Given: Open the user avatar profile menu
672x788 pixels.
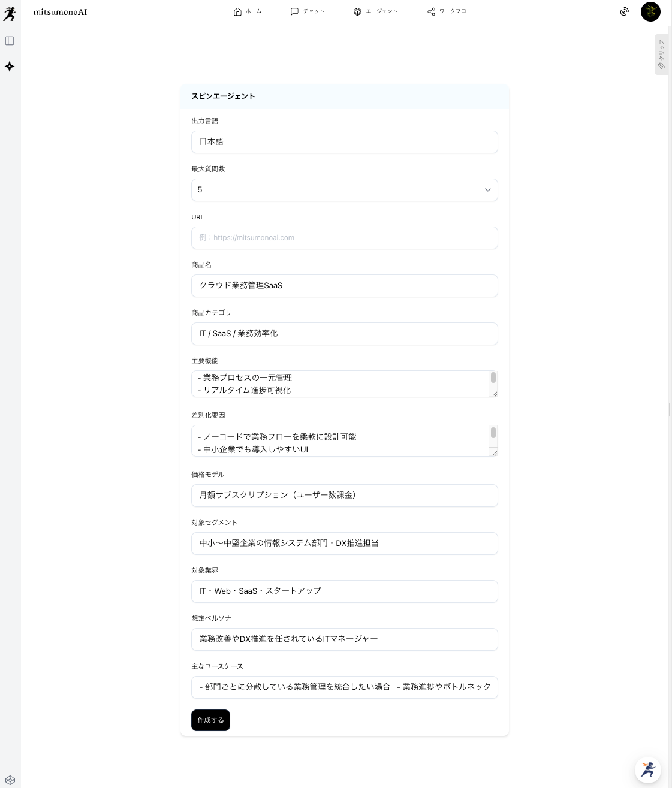Looking at the screenshot, I should 650,11.
